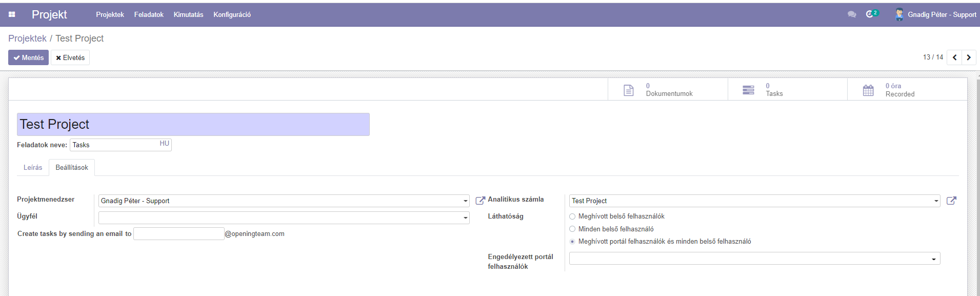Click the Dokumentumok document icon
This screenshot has width=980, height=296.
(x=628, y=90)
